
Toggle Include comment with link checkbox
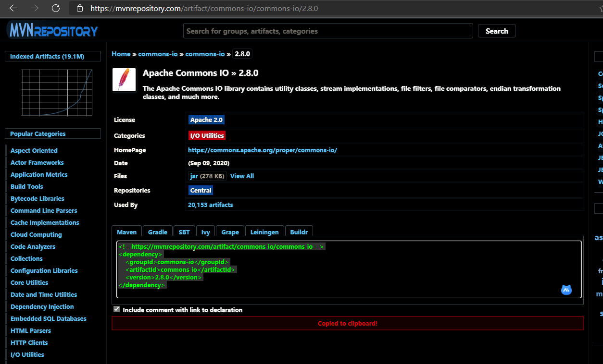point(116,309)
